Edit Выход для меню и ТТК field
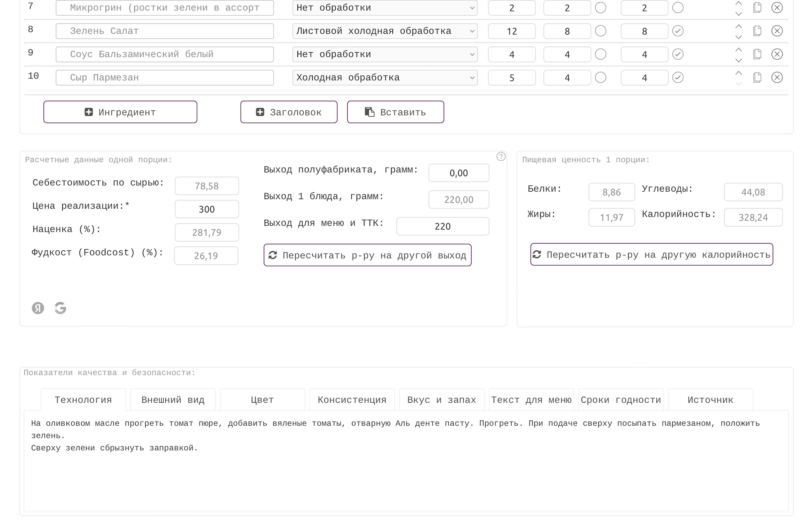Image resolution: width=812 pixels, height=523 pixels. click(x=443, y=226)
